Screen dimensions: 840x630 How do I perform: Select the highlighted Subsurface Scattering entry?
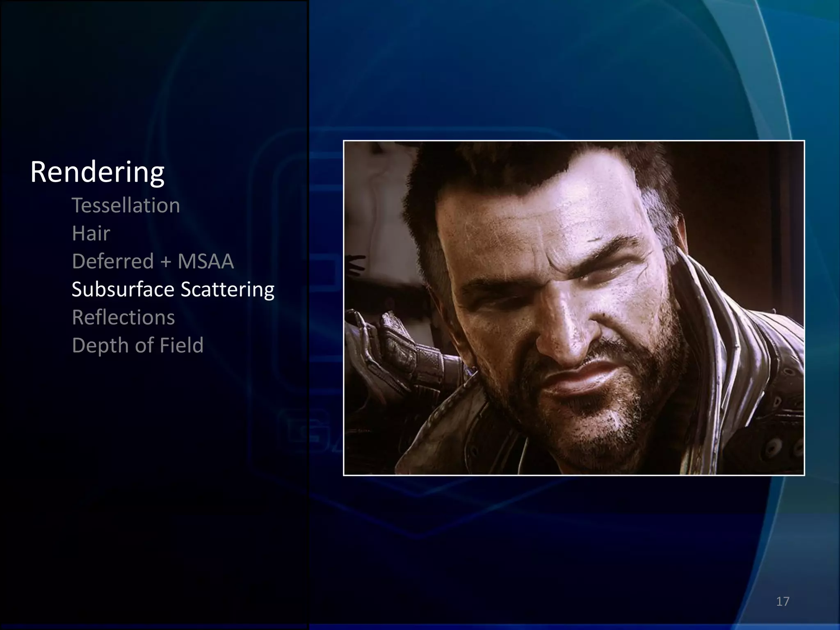tap(173, 290)
